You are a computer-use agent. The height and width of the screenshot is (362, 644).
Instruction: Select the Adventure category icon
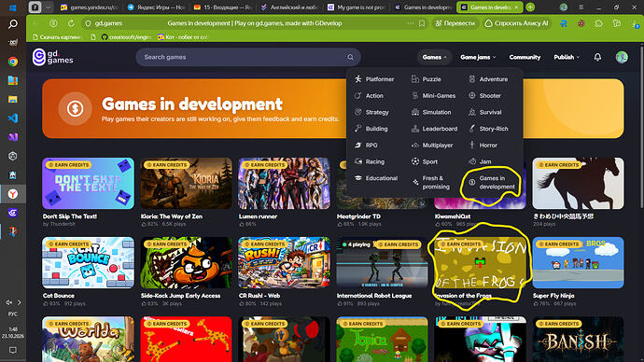coord(472,79)
